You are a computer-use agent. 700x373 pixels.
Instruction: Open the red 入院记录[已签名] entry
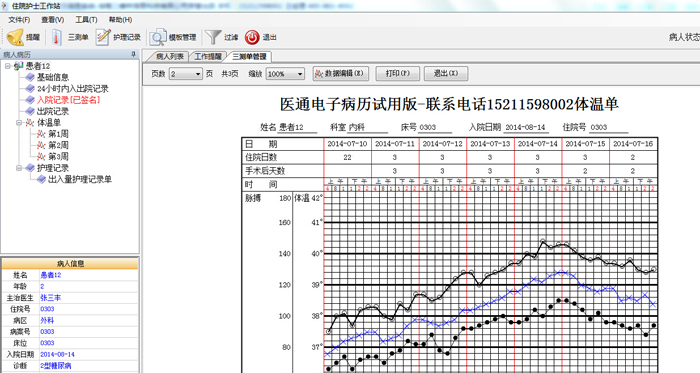68,100
